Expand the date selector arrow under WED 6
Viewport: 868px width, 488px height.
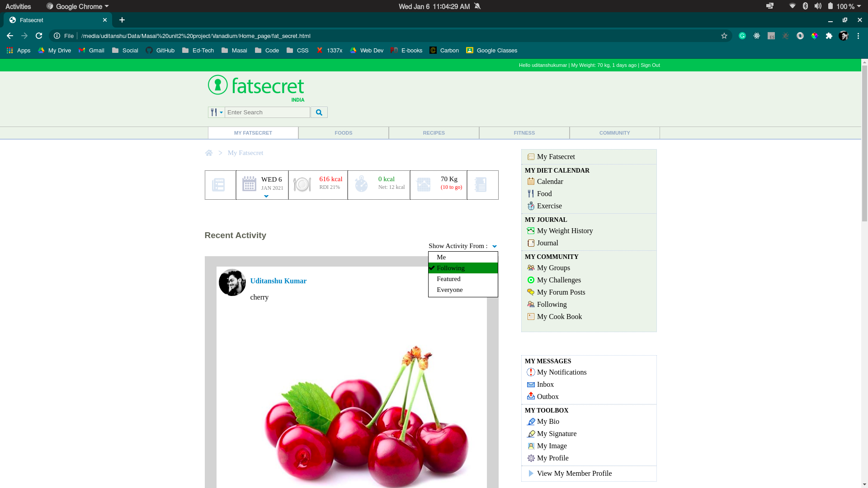coord(266,196)
